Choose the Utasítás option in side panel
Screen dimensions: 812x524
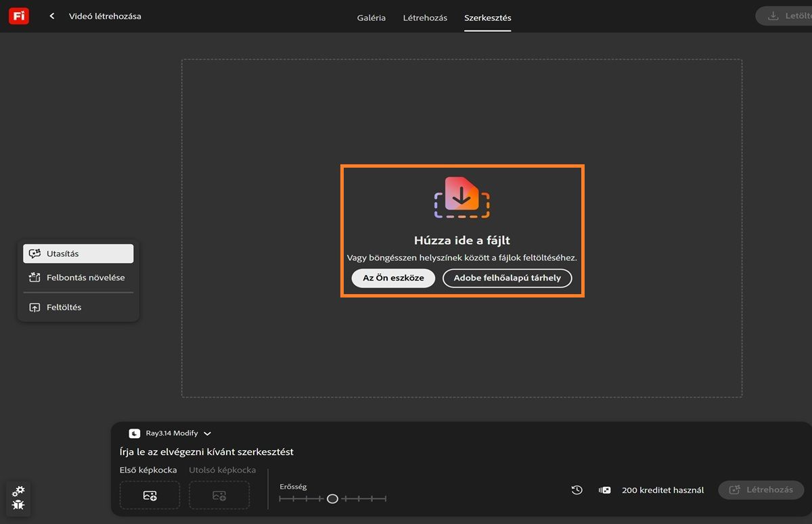78,254
